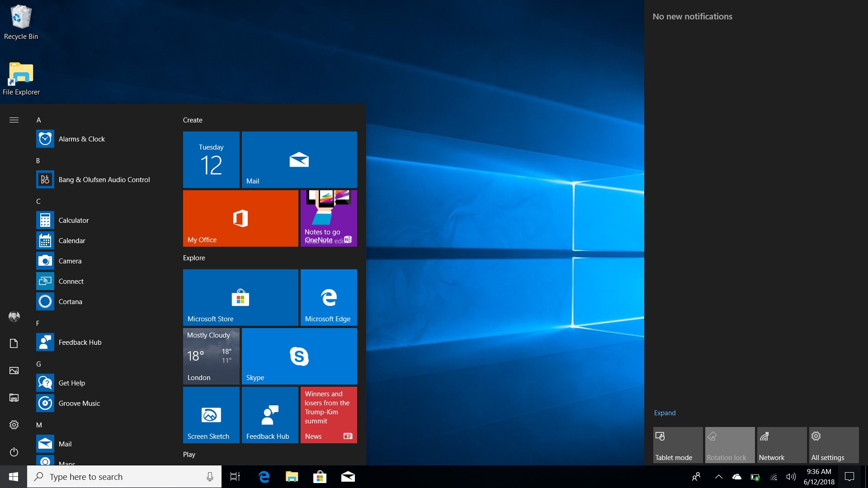Jump to letter G in app list
This screenshot has height=488, width=868.
coord(38,364)
